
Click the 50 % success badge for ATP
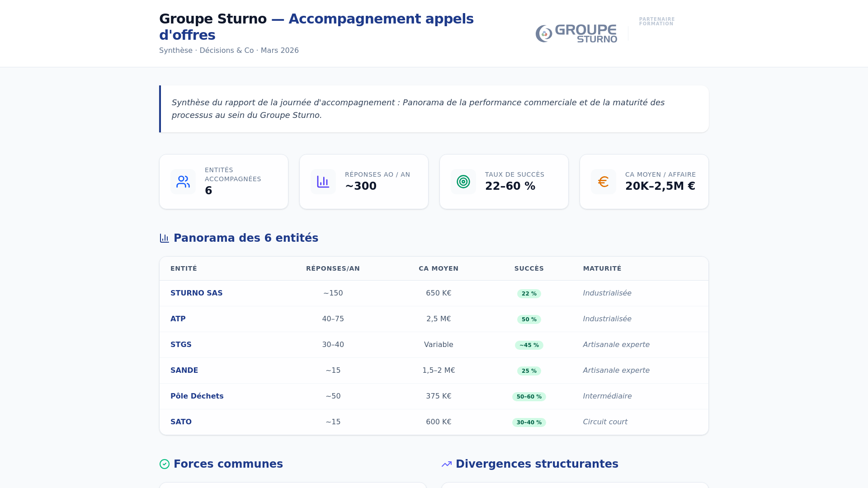point(529,319)
